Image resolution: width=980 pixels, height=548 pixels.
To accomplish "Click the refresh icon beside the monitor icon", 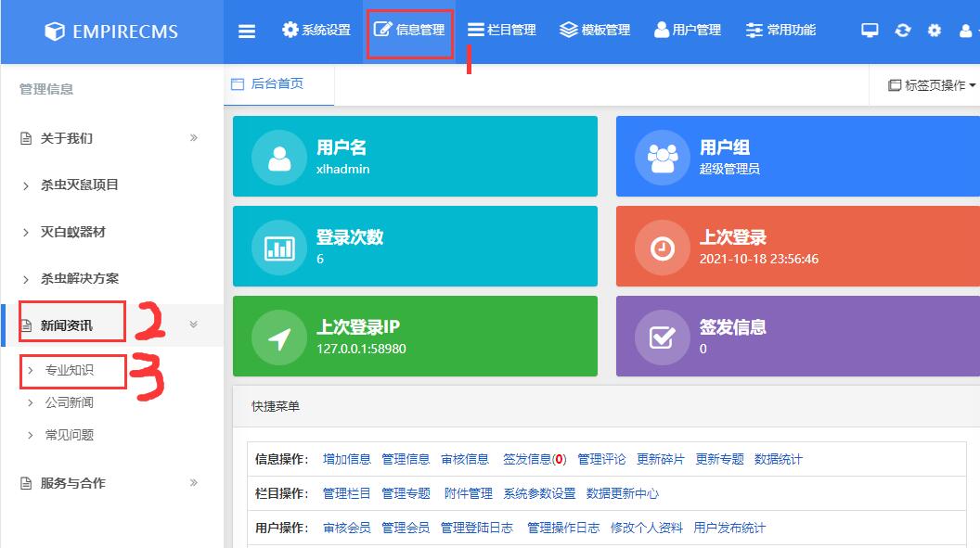I will tap(902, 29).
